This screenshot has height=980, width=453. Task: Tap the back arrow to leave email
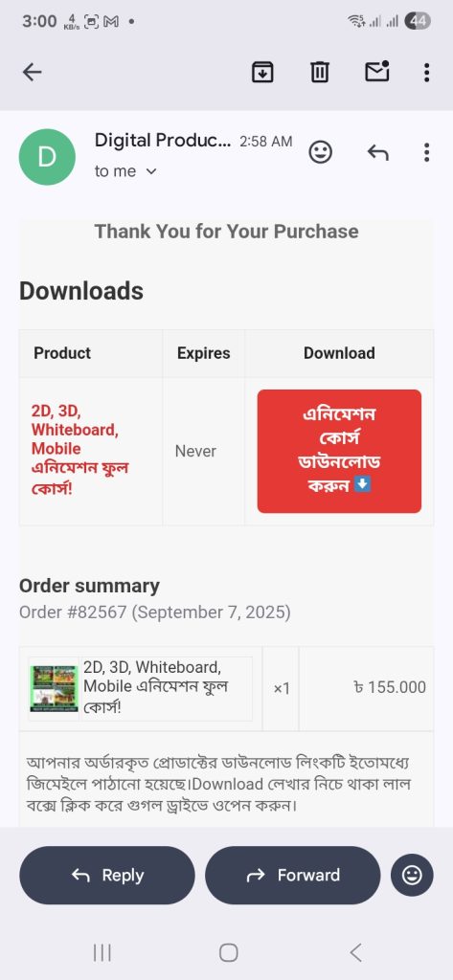[32, 73]
